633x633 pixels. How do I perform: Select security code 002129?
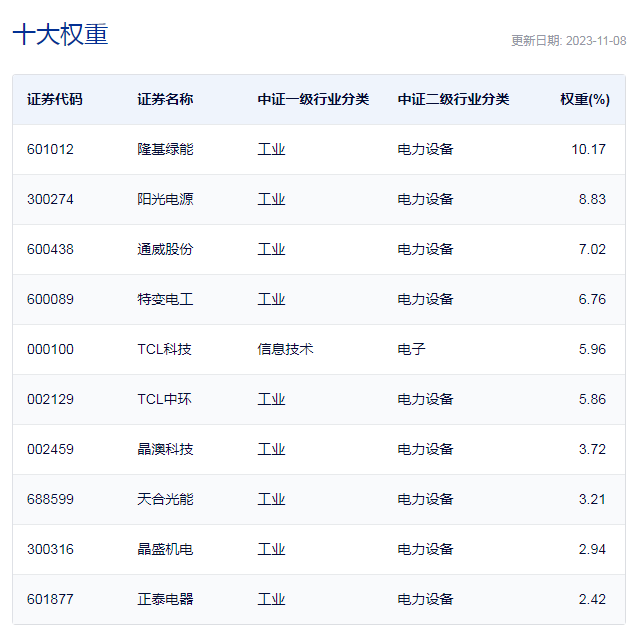pyautogui.click(x=50, y=400)
